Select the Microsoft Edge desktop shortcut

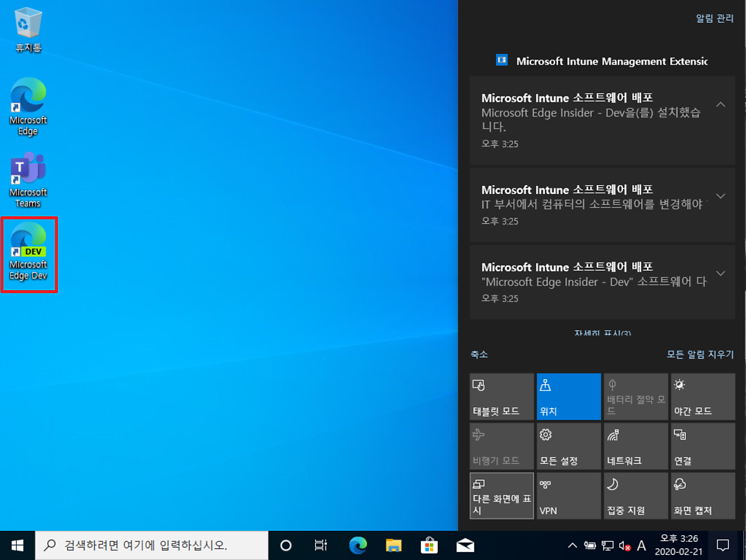tap(28, 107)
